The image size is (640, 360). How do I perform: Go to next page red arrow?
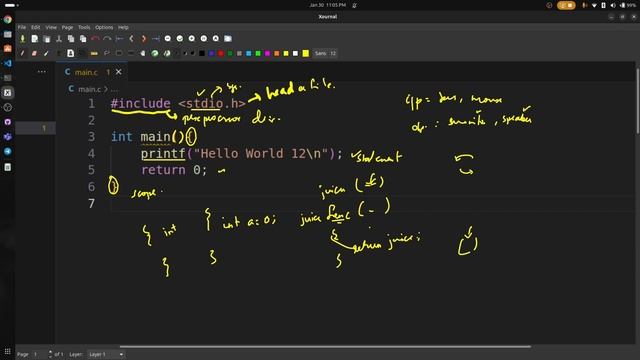[x=144, y=38]
